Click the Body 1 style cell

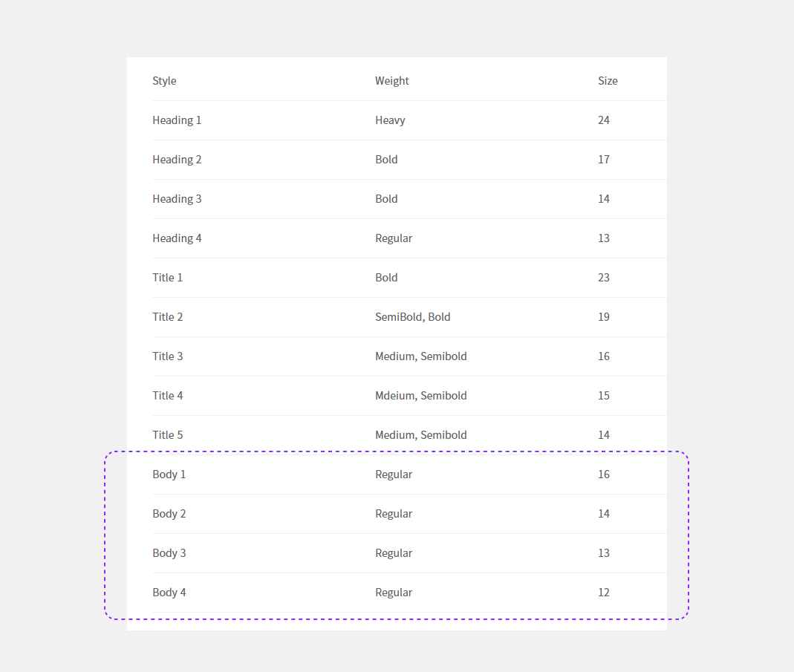[x=169, y=474]
